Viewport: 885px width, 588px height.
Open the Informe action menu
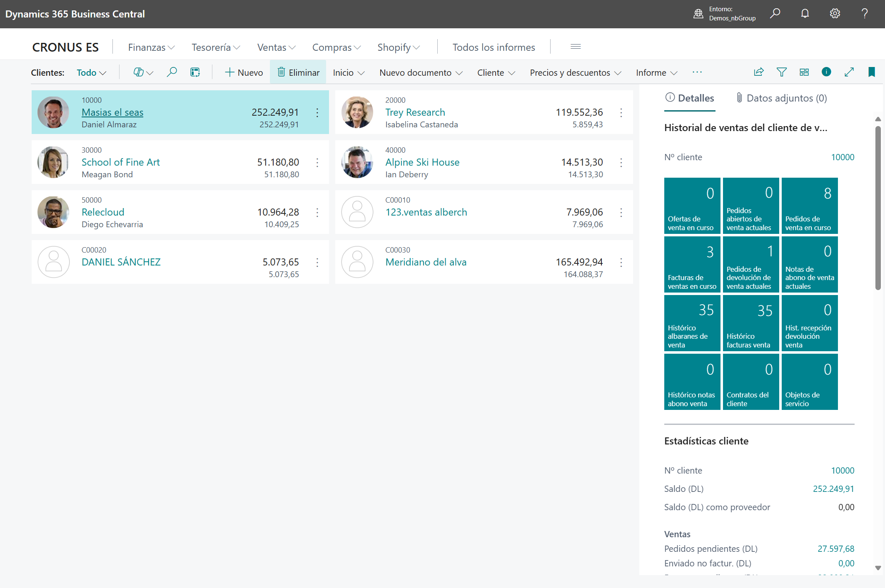[x=656, y=72]
